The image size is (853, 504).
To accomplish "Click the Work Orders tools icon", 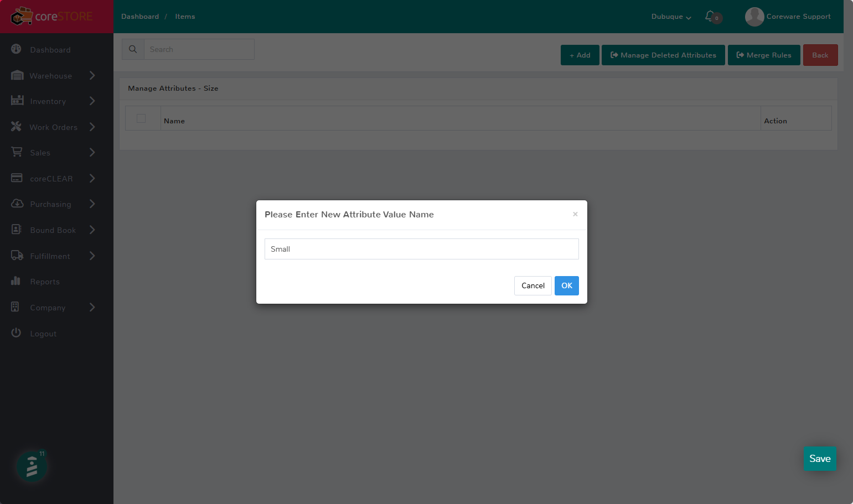I will pos(16,127).
